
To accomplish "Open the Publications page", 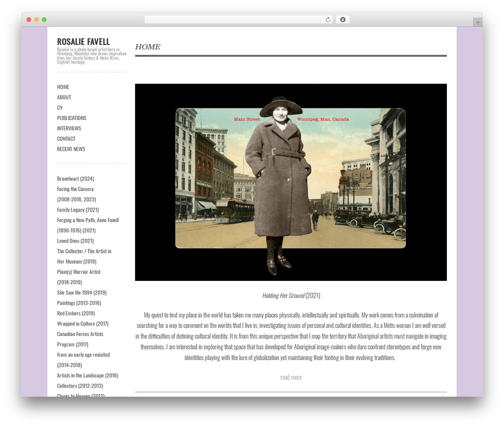I will pos(72,118).
